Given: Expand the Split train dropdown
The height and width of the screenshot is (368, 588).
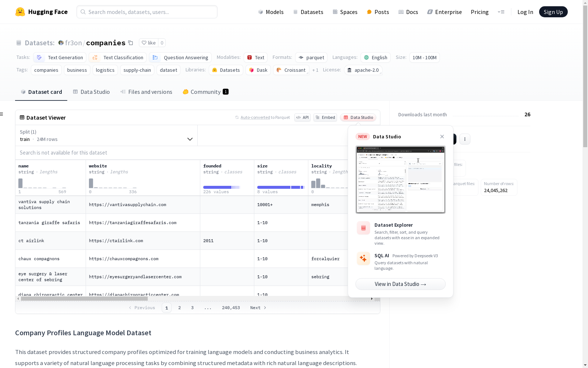Looking at the screenshot, I should point(107,135).
